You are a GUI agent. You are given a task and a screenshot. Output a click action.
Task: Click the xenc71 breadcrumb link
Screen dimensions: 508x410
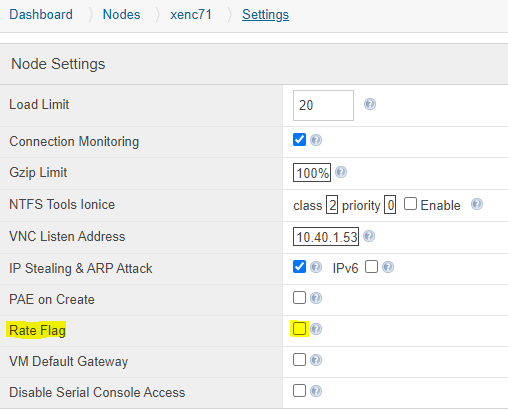pos(191,15)
